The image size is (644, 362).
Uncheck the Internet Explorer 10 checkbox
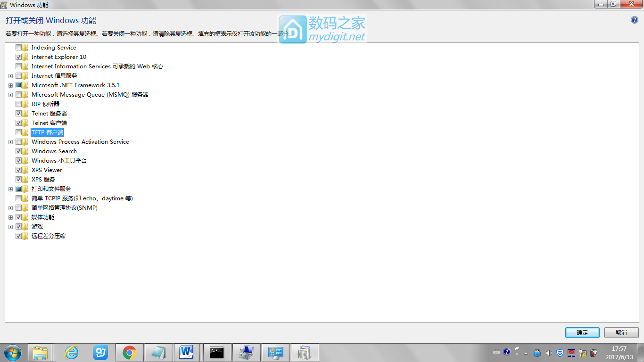click(x=19, y=57)
